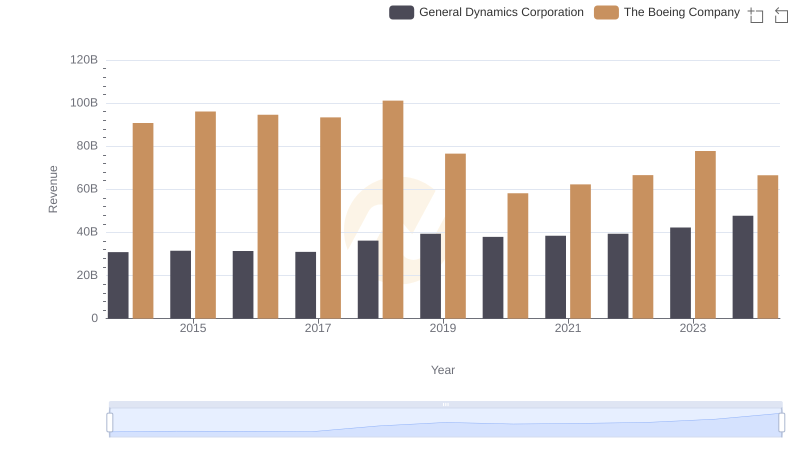Click the General Dynamics bar for 2017
This screenshot has height=461, width=800.
(306, 285)
